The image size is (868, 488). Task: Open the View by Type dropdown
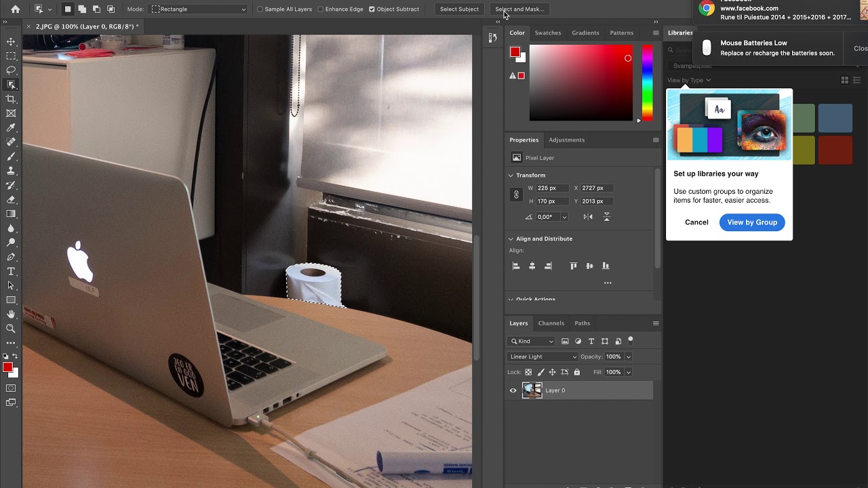689,80
